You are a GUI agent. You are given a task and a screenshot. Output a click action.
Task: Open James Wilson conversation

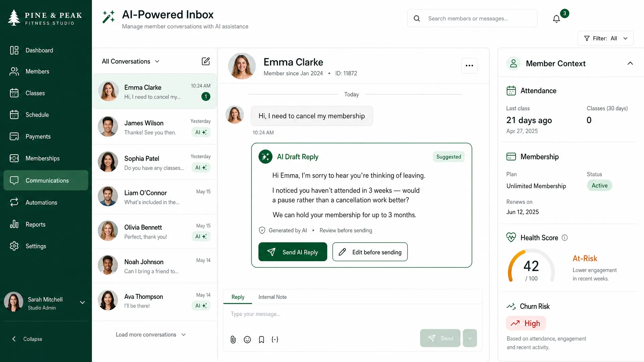pos(155,127)
